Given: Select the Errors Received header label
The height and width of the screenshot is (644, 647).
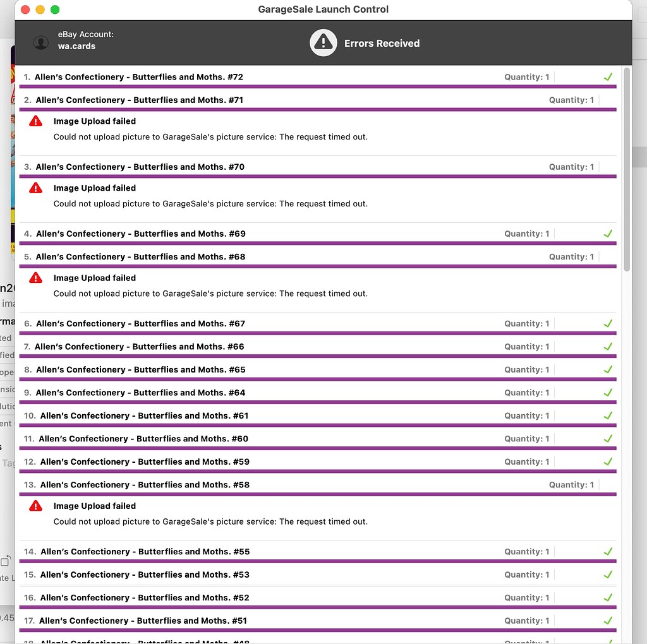Looking at the screenshot, I should (382, 43).
